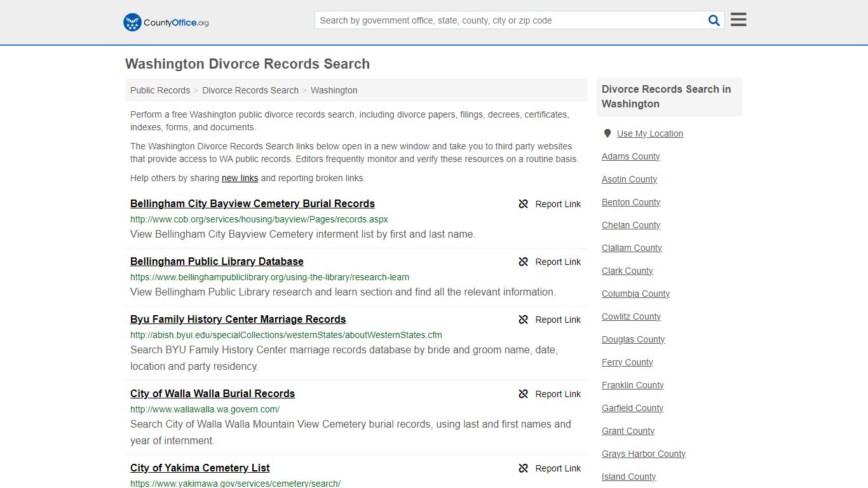The image size is (868, 488).
Task: Select Adams County
Action: (631, 156)
